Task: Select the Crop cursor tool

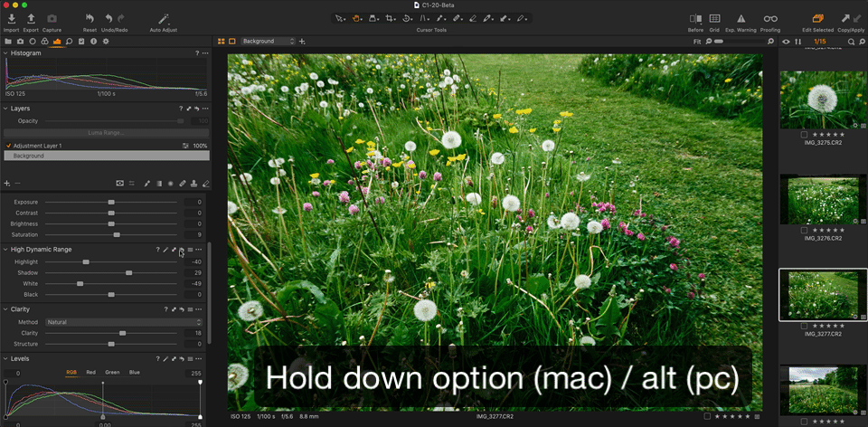Action: click(390, 18)
